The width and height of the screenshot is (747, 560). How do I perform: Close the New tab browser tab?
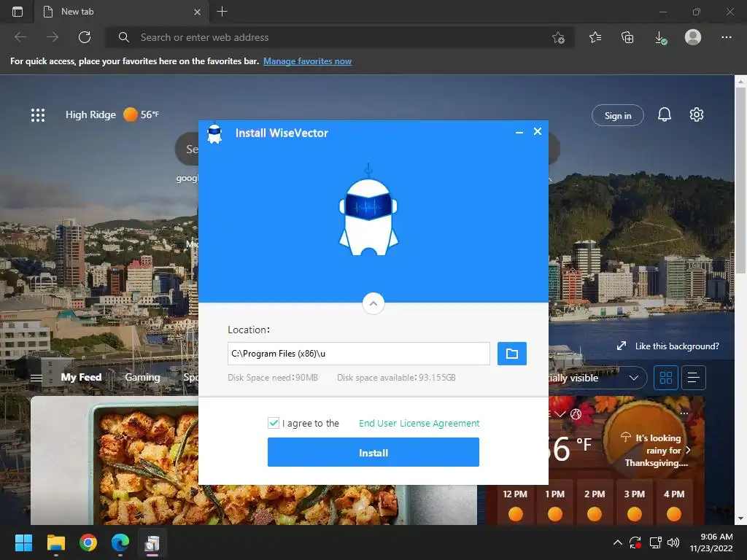tap(197, 12)
